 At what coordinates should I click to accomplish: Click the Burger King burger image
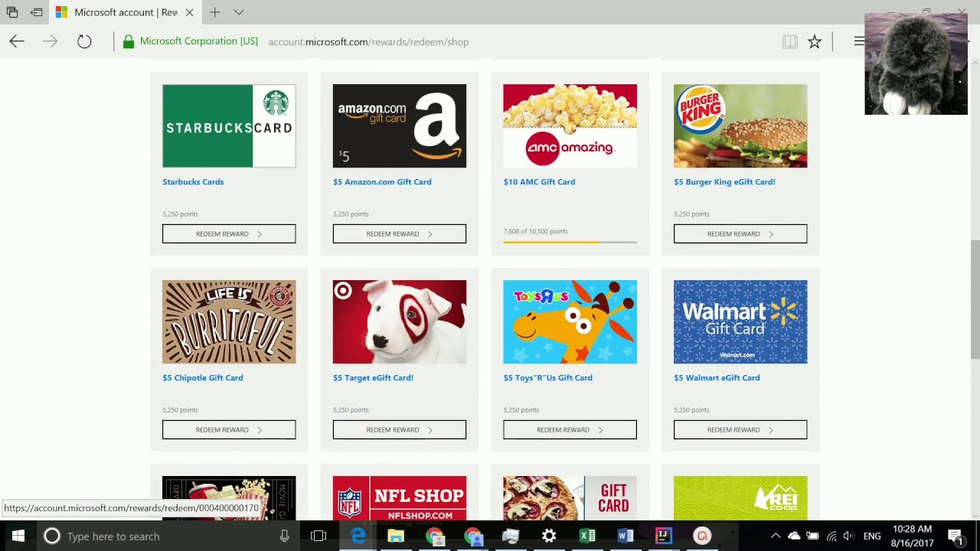tap(740, 126)
